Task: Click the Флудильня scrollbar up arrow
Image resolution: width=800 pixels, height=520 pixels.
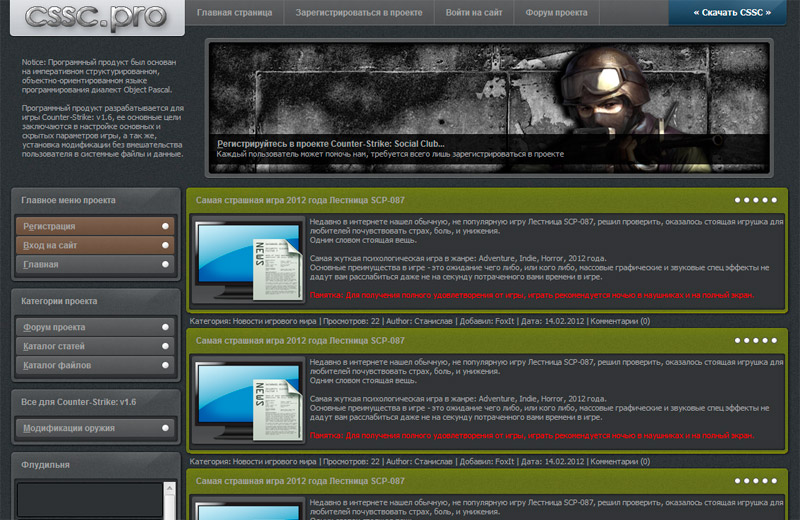Action: [x=169, y=488]
